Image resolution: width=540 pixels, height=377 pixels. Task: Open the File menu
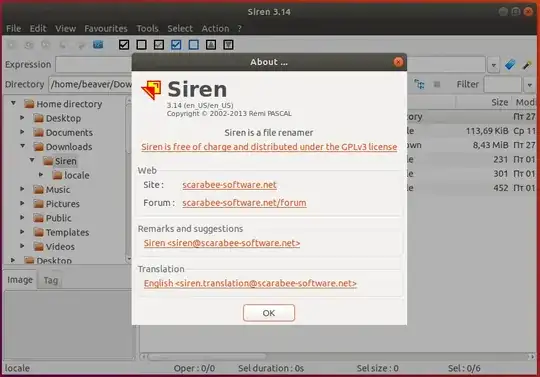point(13,28)
